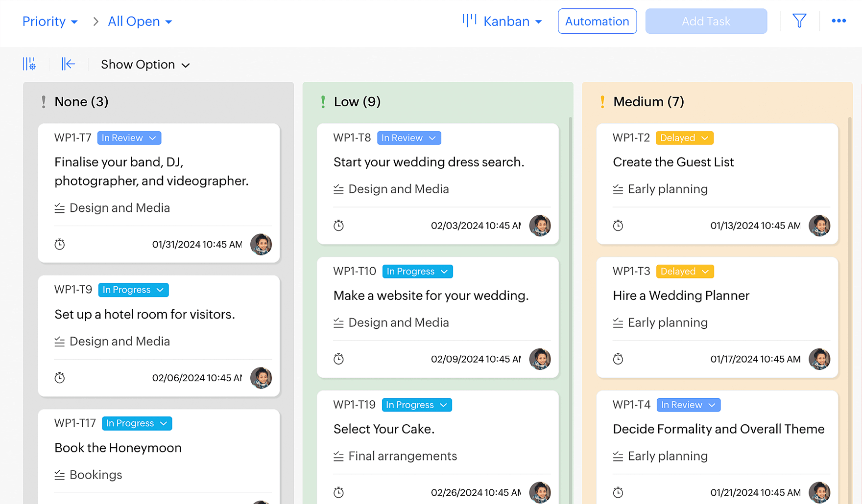862x504 pixels.
Task: Start the timer on the WP1-T2 card
Action: click(x=618, y=226)
